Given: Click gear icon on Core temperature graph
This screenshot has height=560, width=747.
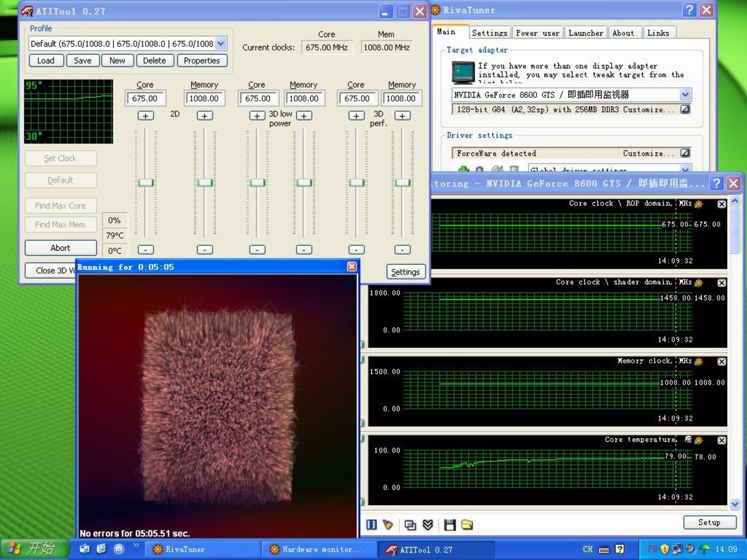Looking at the screenshot, I should [698, 441].
